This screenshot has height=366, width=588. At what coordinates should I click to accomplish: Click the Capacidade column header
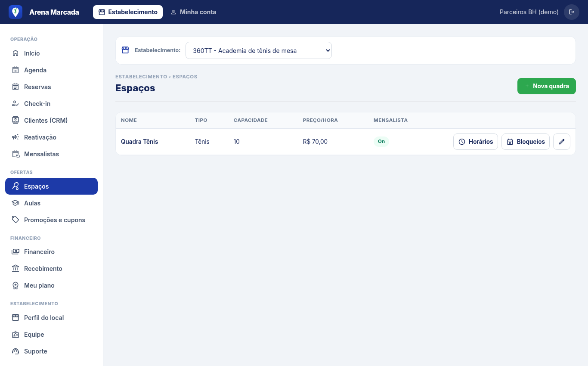[251, 120]
